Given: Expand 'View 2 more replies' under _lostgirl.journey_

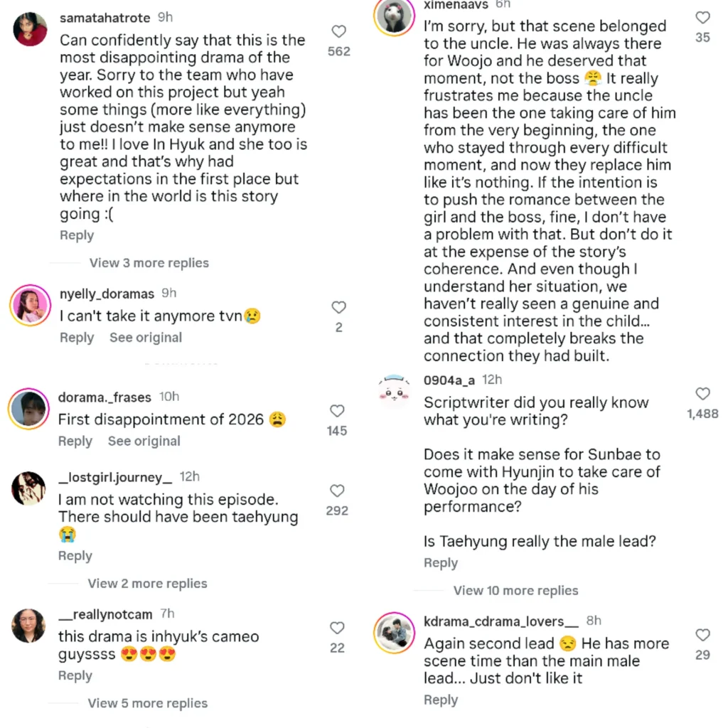Looking at the screenshot, I should pos(146,583).
